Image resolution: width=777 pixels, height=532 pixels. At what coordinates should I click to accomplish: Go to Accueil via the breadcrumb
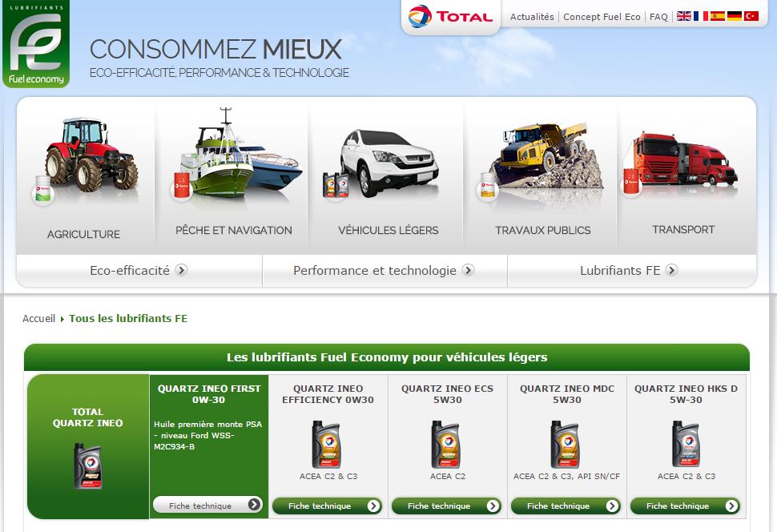pyautogui.click(x=38, y=318)
